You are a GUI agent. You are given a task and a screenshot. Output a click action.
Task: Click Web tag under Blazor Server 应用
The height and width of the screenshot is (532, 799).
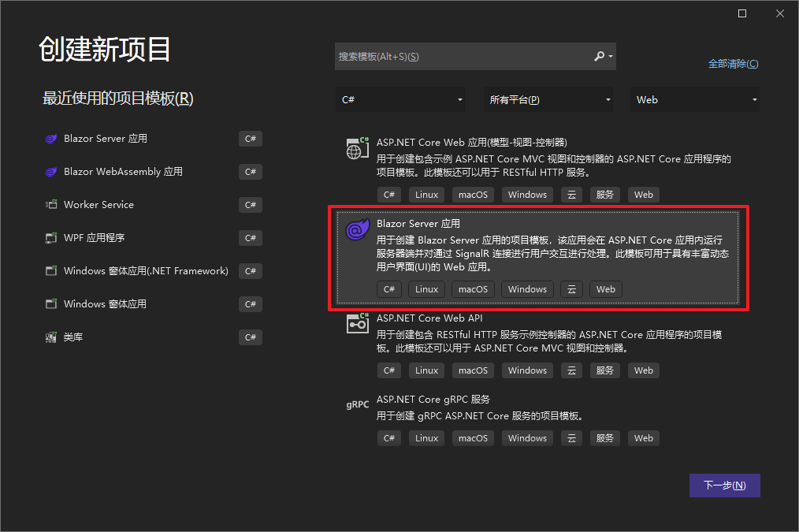point(606,289)
